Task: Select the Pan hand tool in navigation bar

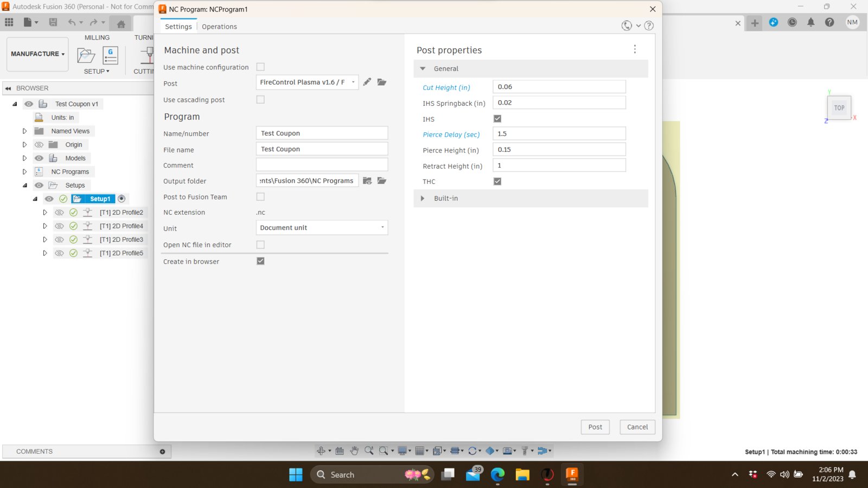Action: point(354,451)
